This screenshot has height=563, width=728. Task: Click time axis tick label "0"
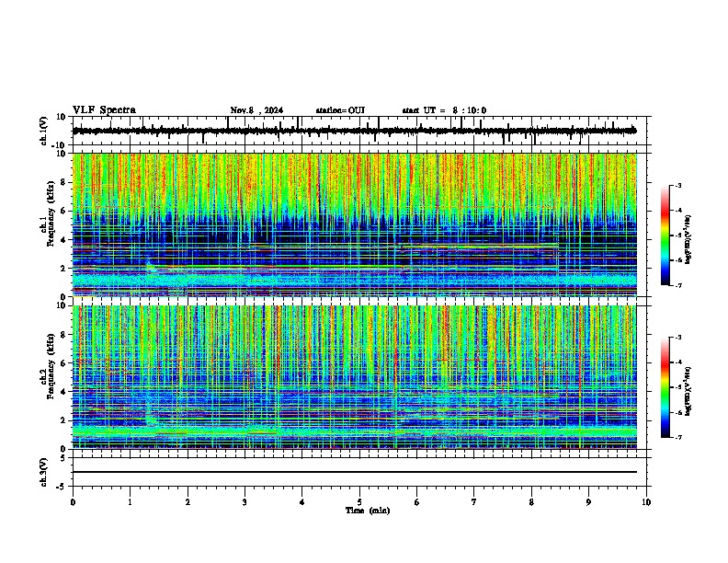[73, 502]
